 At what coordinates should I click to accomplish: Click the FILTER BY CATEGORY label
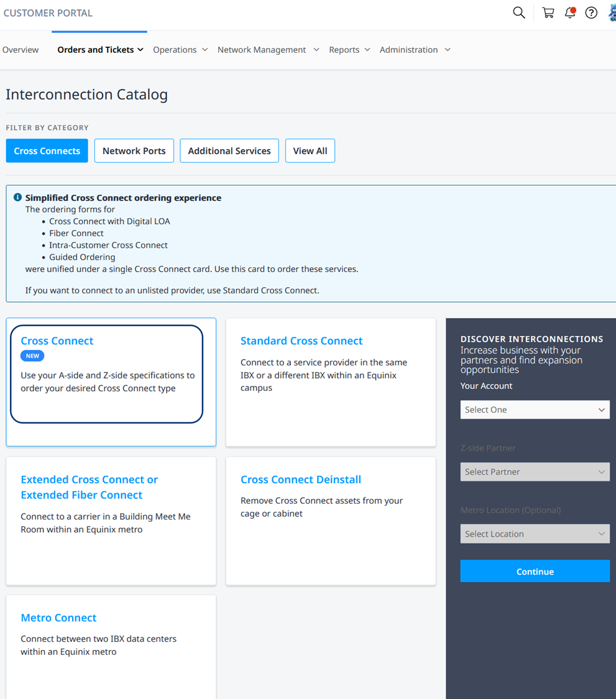[47, 127]
